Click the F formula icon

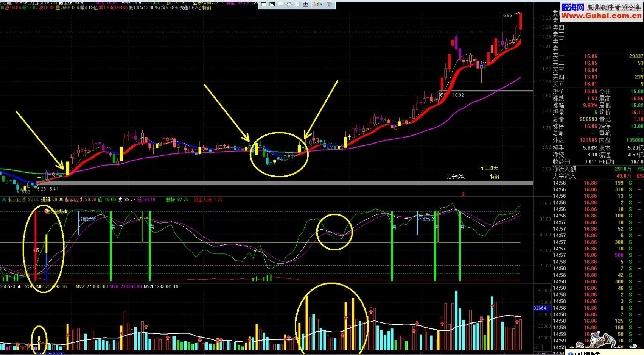[x=297, y=4]
